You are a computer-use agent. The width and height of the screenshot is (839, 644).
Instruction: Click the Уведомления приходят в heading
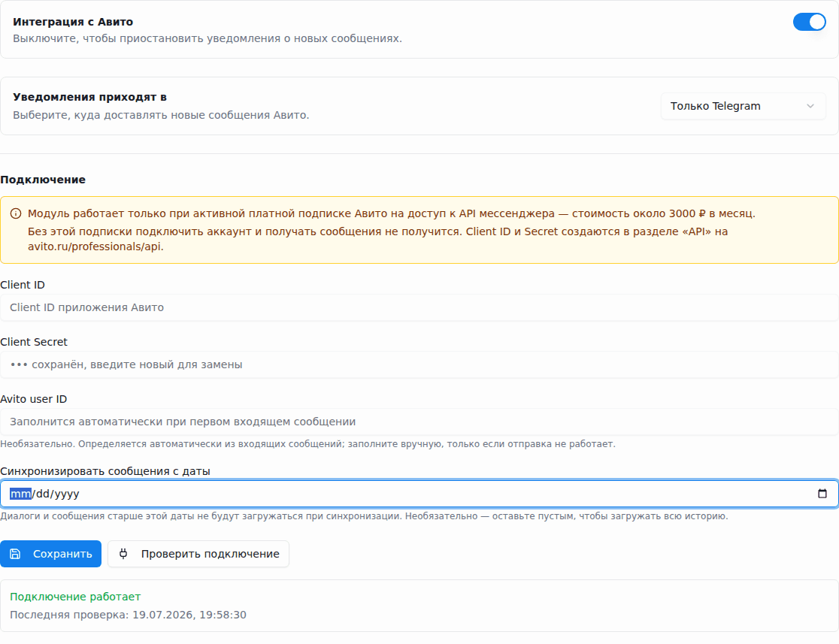tap(90, 97)
